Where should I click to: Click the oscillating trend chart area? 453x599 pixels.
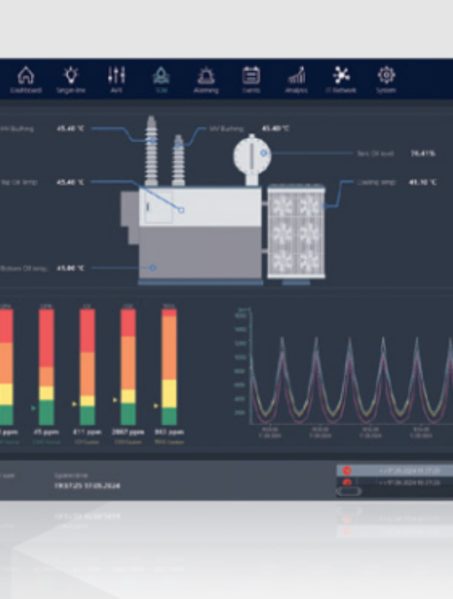pyautogui.click(x=351, y=367)
